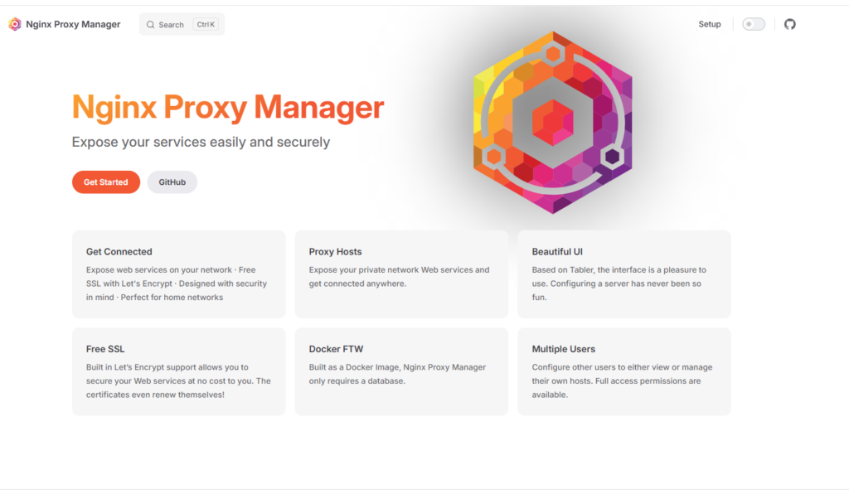Click the Get Connected feature card title

pyautogui.click(x=119, y=252)
